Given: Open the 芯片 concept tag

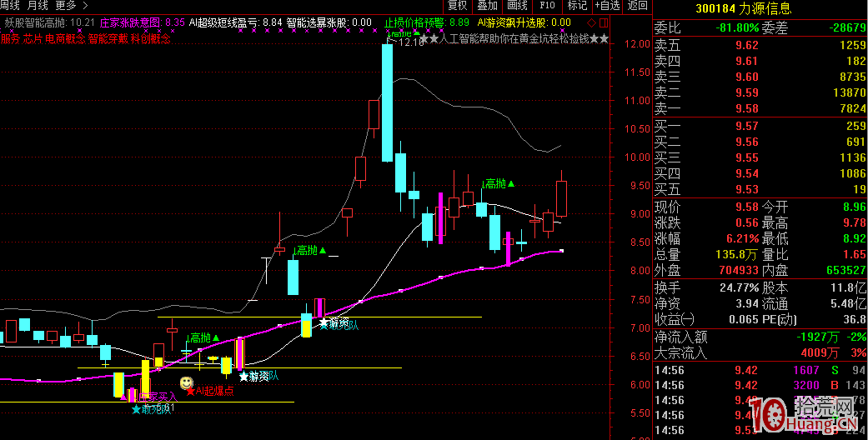Looking at the screenshot, I should [x=33, y=38].
